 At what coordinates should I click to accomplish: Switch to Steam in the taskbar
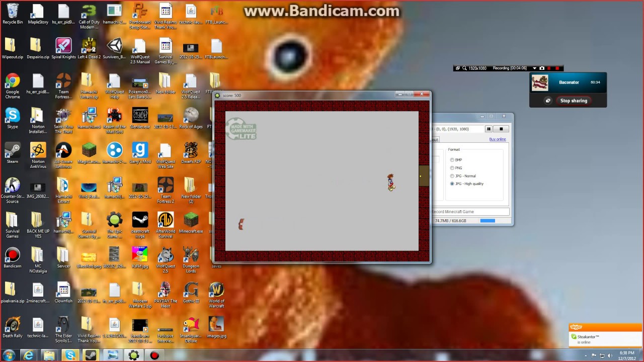pyautogui.click(x=91, y=355)
